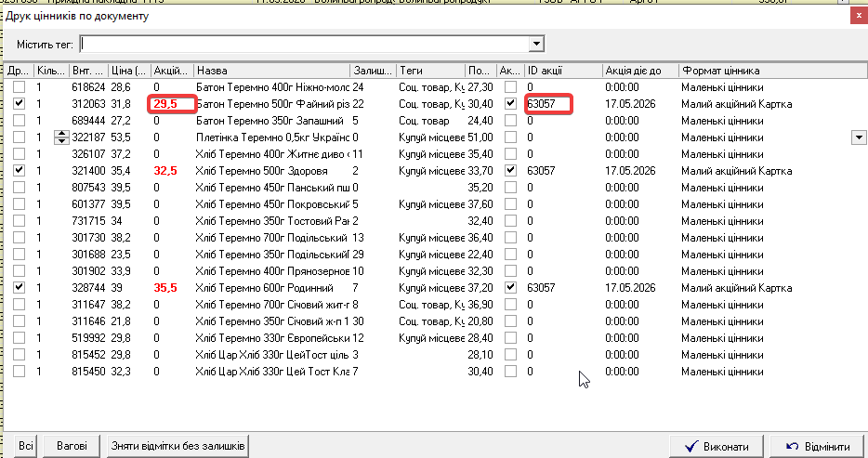The width and height of the screenshot is (868, 458).
Task: Click Зняти відмітки без залишків button
Action: pos(178,446)
